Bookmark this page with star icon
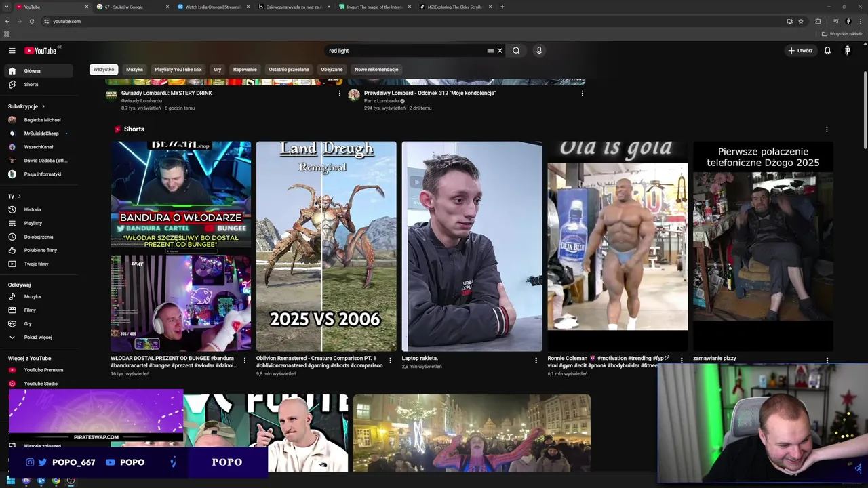 pos(801,21)
